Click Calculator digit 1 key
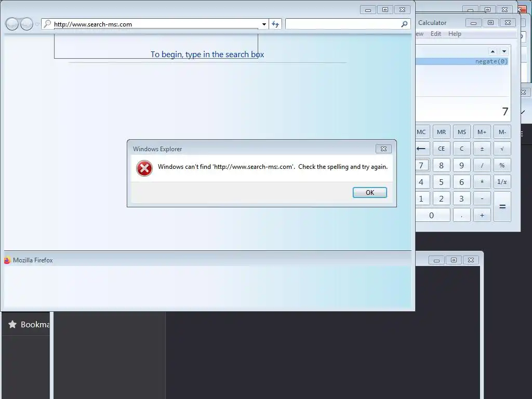The image size is (532, 399). pyautogui.click(x=422, y=198)
